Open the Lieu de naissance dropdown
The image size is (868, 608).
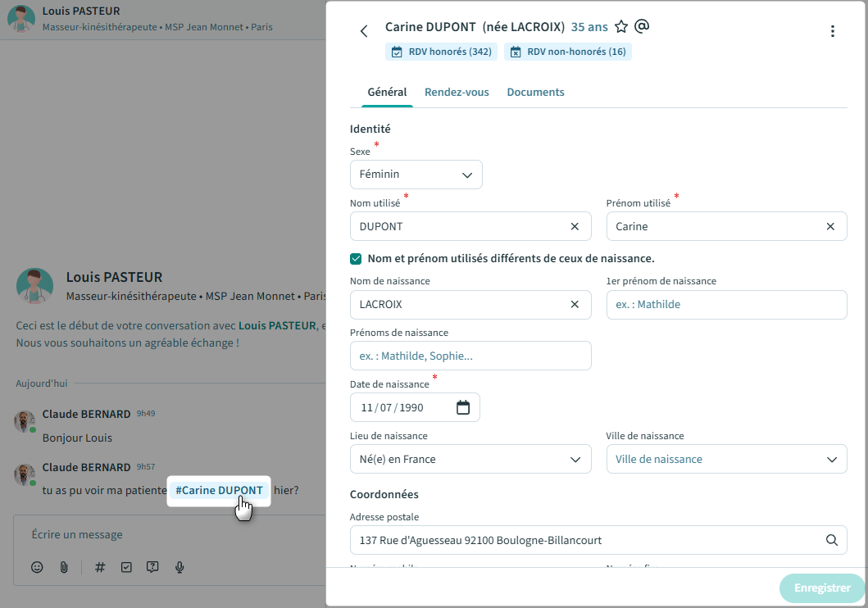click(470, 459)
